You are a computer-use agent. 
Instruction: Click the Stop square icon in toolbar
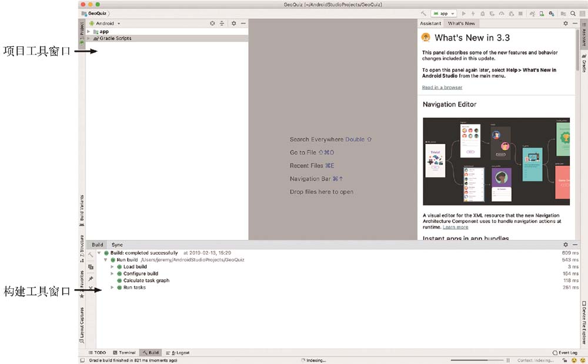[520, 14]
